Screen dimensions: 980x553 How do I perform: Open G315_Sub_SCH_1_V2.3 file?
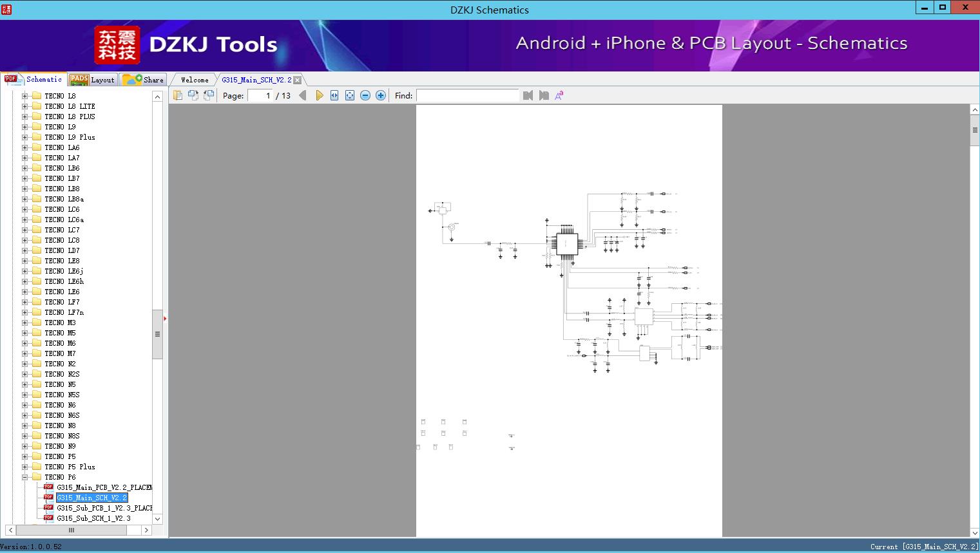tap(93, 518)
